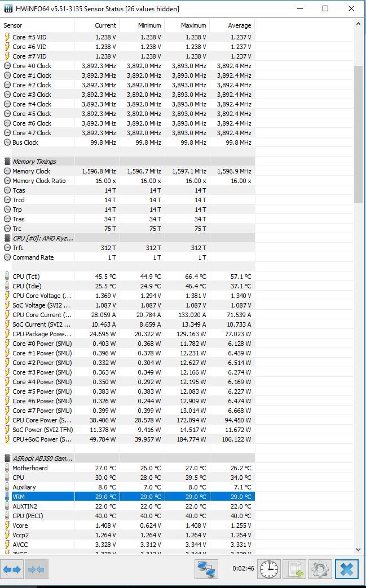The height and width of the screenshot is (588, 366).
Task: Select the CPU+SoC Power row
Action: pyautogui.click(x=127, y=439)
